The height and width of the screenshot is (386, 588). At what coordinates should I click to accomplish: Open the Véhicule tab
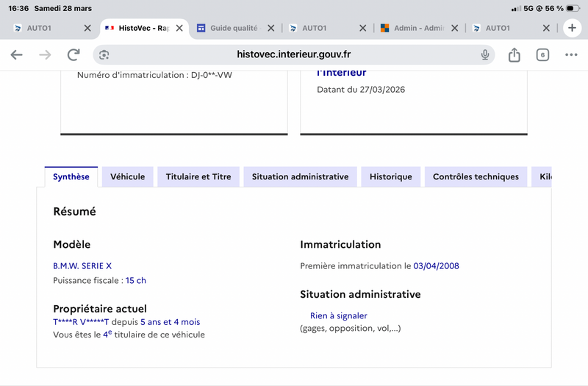127,177
